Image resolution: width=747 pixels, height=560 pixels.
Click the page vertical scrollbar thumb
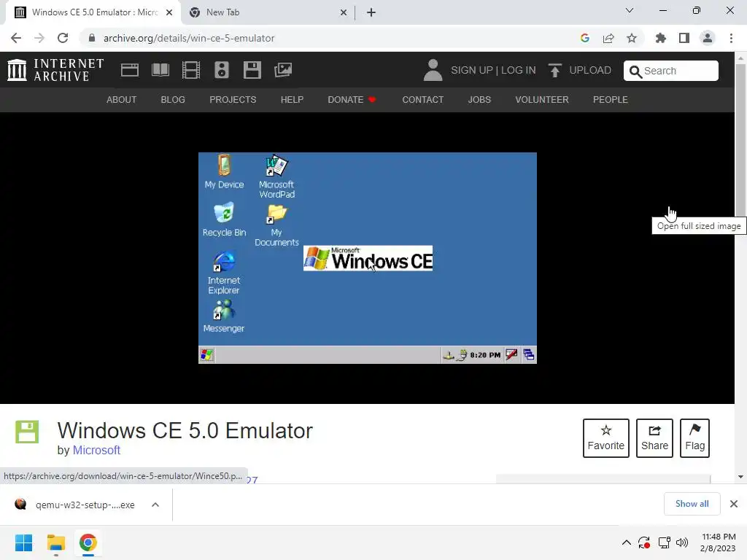click(740, 141)
